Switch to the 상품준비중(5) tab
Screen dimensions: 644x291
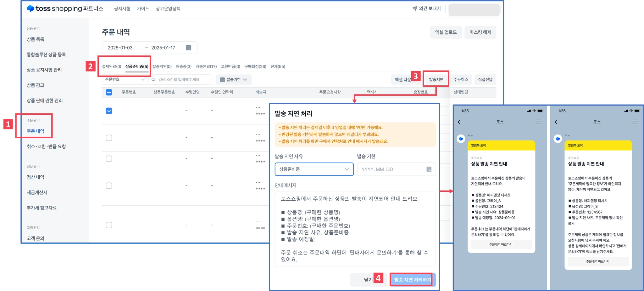[137, 66]
